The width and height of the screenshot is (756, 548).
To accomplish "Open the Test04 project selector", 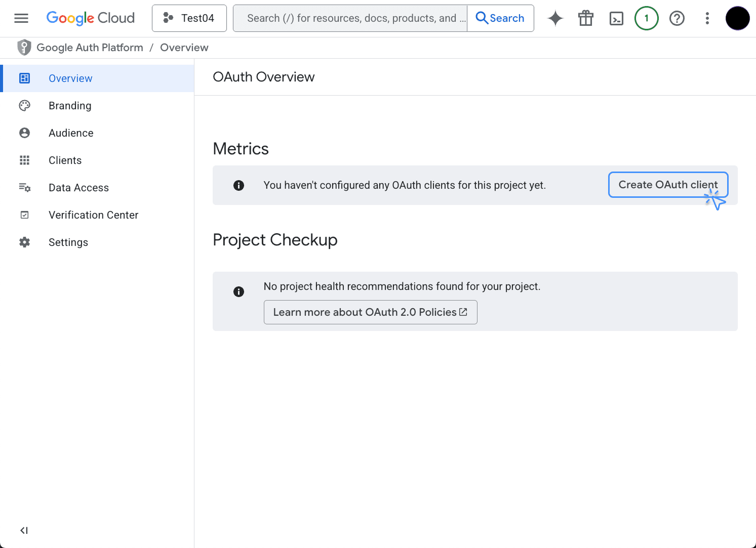I will [x=189, y=18].
